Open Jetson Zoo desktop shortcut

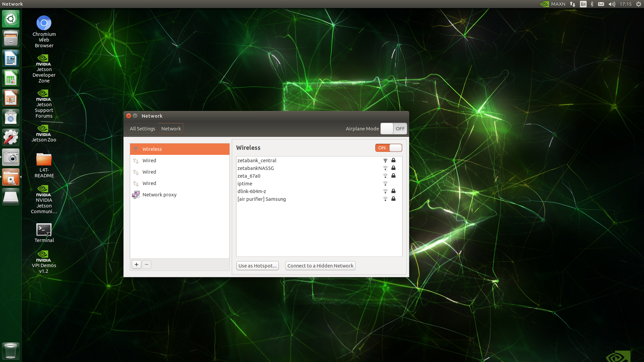44,133
